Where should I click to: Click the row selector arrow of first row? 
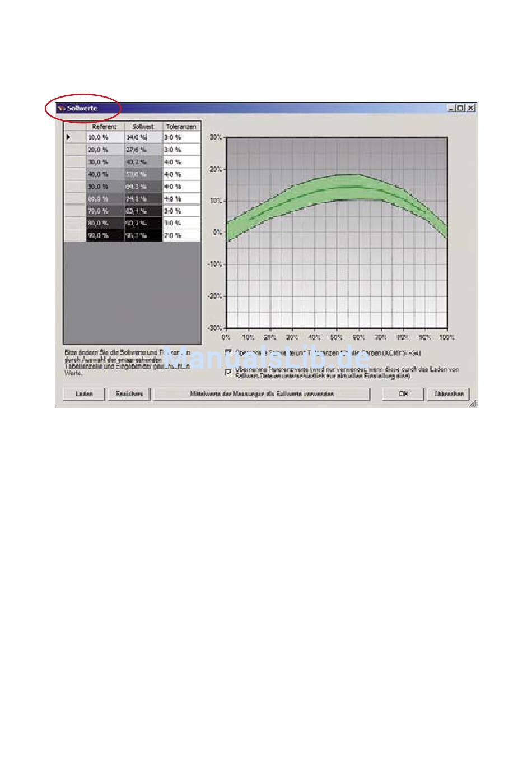(69, 137)
